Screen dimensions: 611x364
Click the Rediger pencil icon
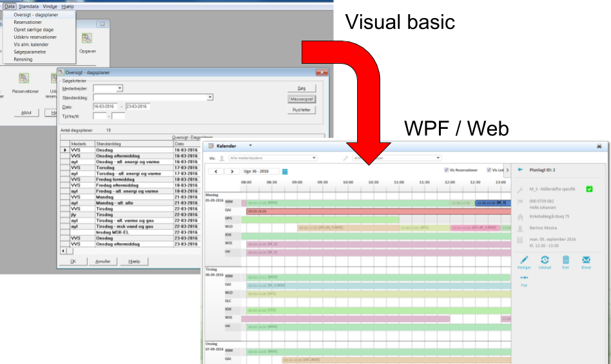tap(524, 260)
